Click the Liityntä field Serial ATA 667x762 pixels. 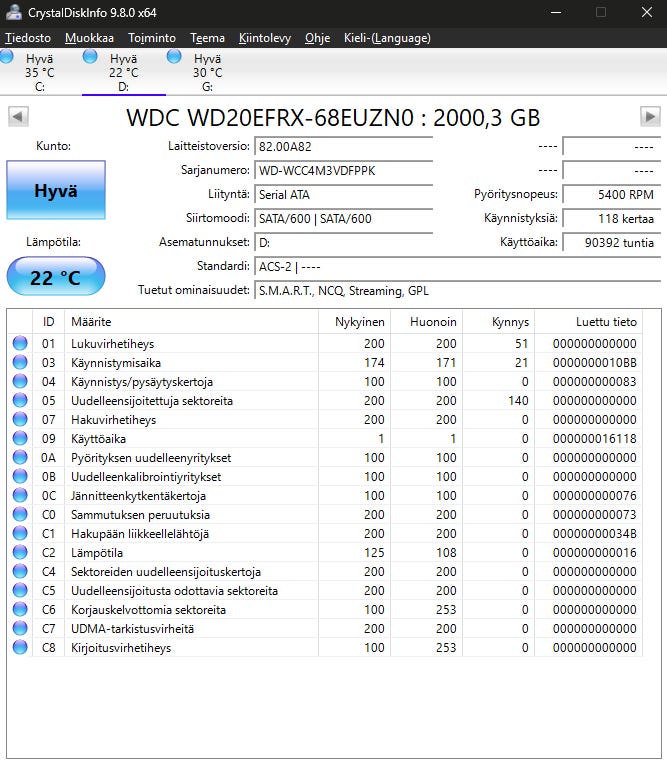[x=343, y=194]
